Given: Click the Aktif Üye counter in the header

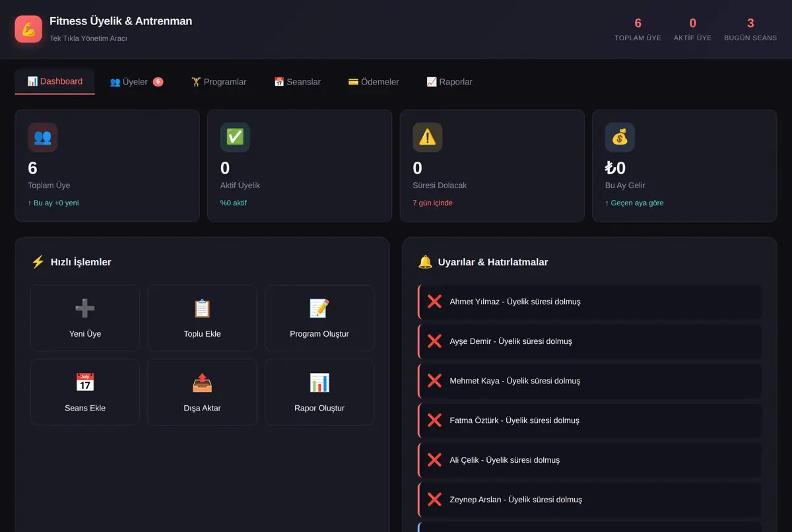Looking at the screenshot, I should (692, 29).
